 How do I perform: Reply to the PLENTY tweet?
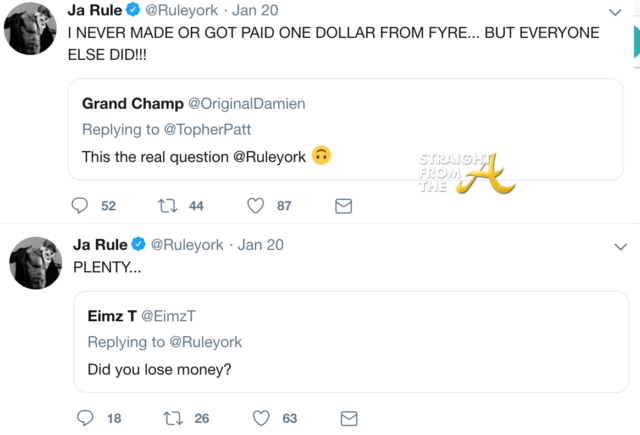(x=85, y=418)
